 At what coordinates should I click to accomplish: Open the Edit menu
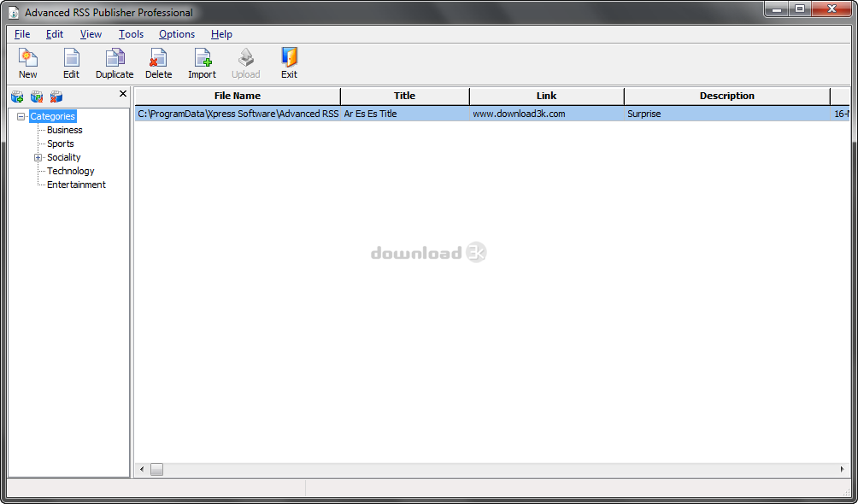coord(55,34)
